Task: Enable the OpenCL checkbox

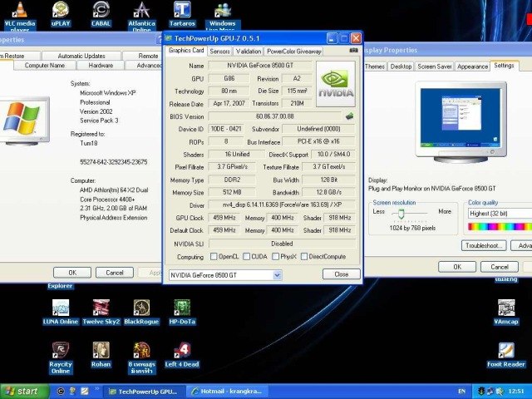Action: (x=214, y=257)
